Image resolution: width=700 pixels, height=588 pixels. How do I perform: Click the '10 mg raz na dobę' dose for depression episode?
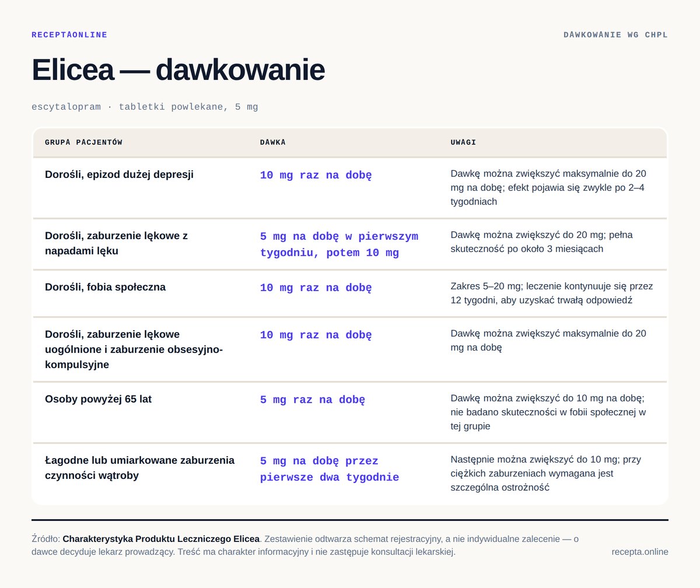click(x=316, y=175)
